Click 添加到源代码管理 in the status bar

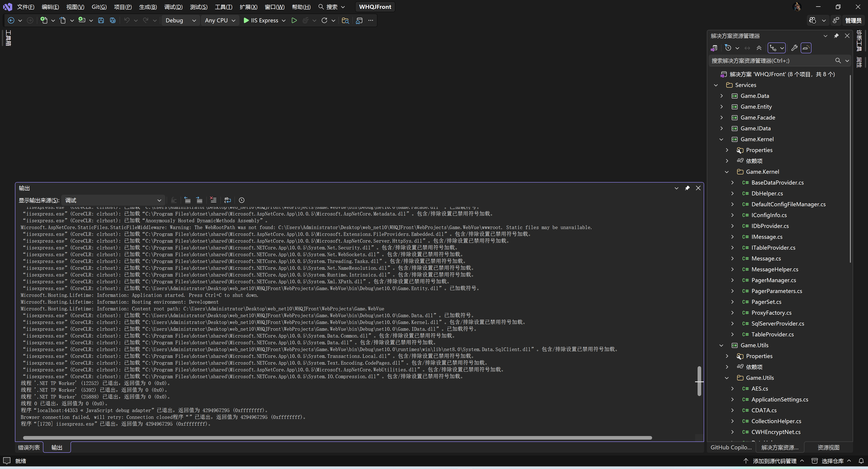[774, 461]
